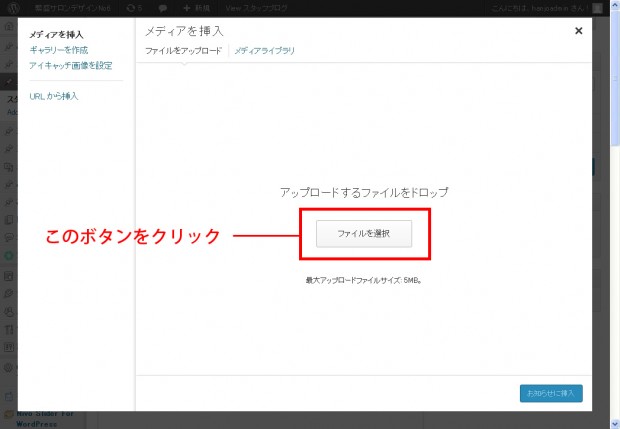Select メディアを挿入 in the left menu

[57, 34]
